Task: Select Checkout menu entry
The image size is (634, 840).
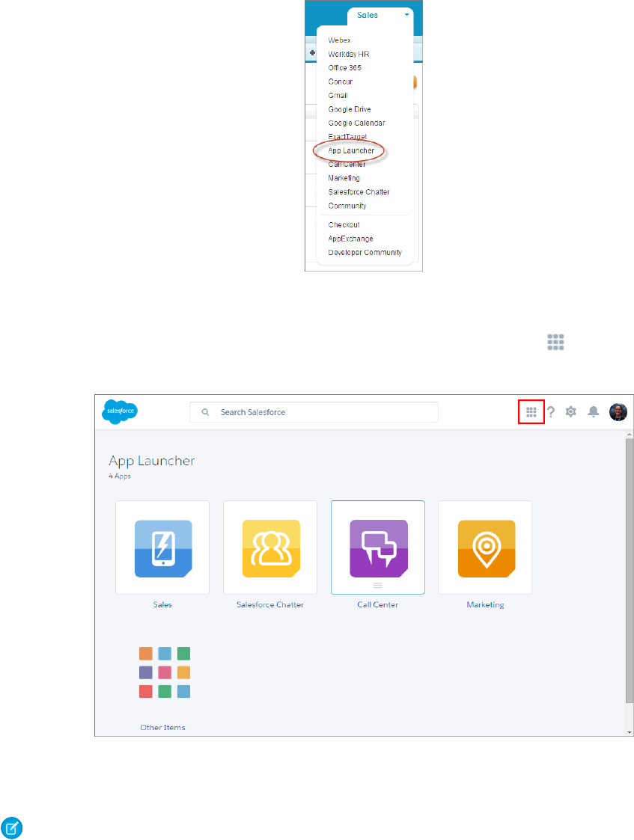Action: click(344, 225)
